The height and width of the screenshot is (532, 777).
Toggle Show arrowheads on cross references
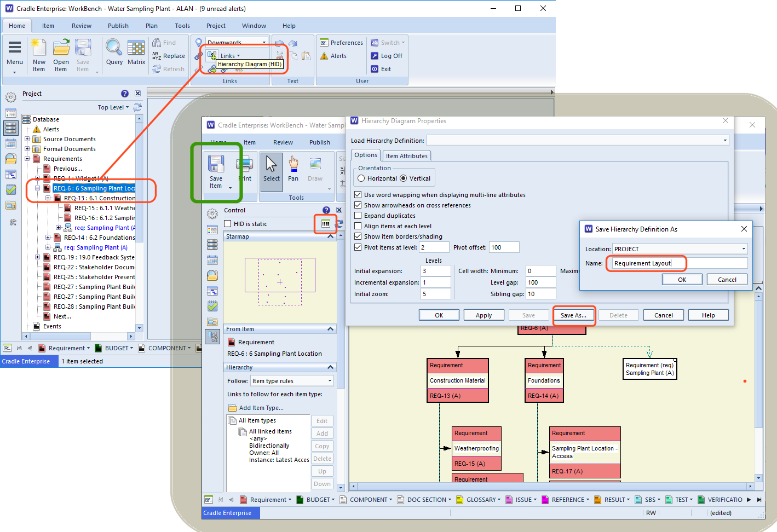pyautogui.click(x=358, y=205)
